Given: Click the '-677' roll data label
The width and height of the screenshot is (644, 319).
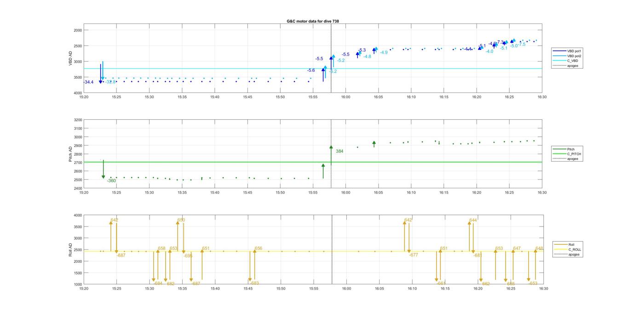Looking at the screenshot, I should (414, 255).
